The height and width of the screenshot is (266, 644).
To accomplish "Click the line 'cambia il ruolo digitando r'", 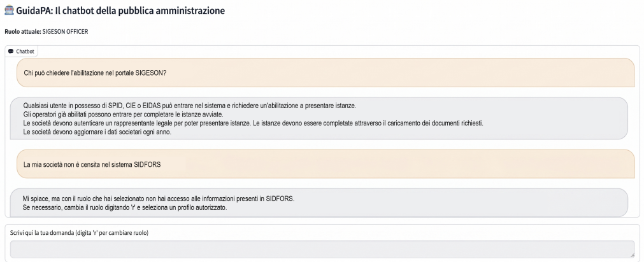I will pos(125,207).
